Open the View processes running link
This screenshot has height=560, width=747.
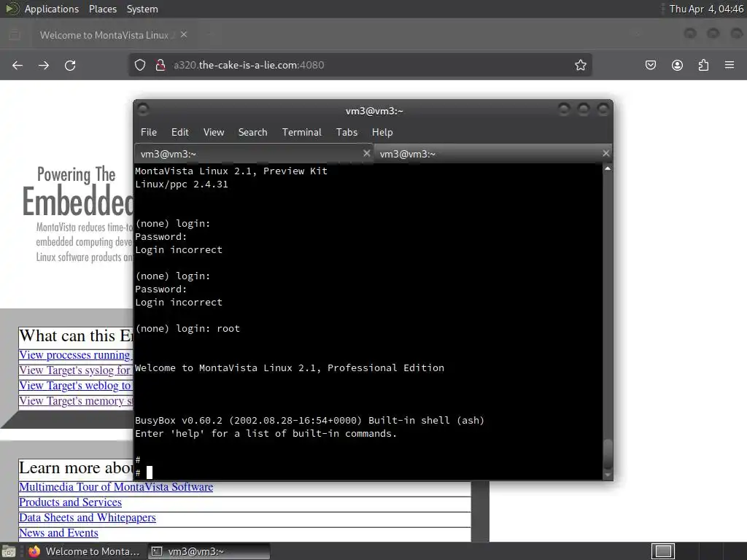point(76,355)
